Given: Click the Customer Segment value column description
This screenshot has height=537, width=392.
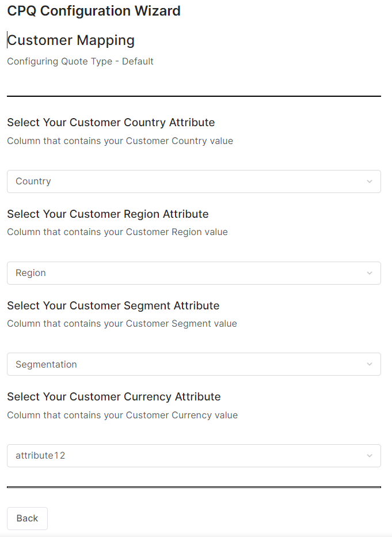Looking at the screenshot, I should click(122, 324).
